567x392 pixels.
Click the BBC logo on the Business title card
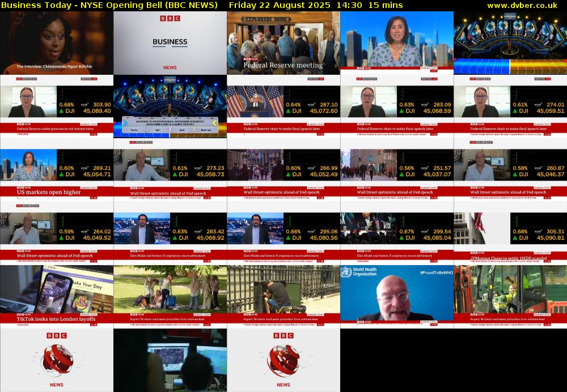pos(170,19)
